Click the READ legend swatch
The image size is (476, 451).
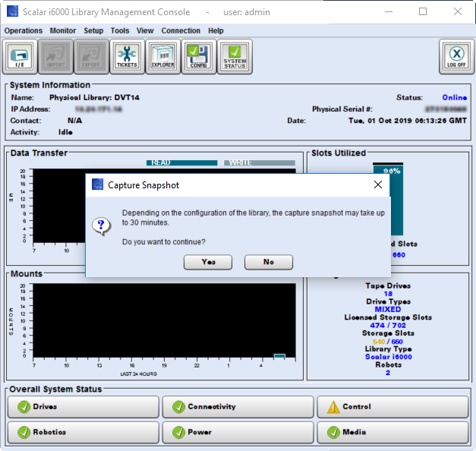pos(182,162)
